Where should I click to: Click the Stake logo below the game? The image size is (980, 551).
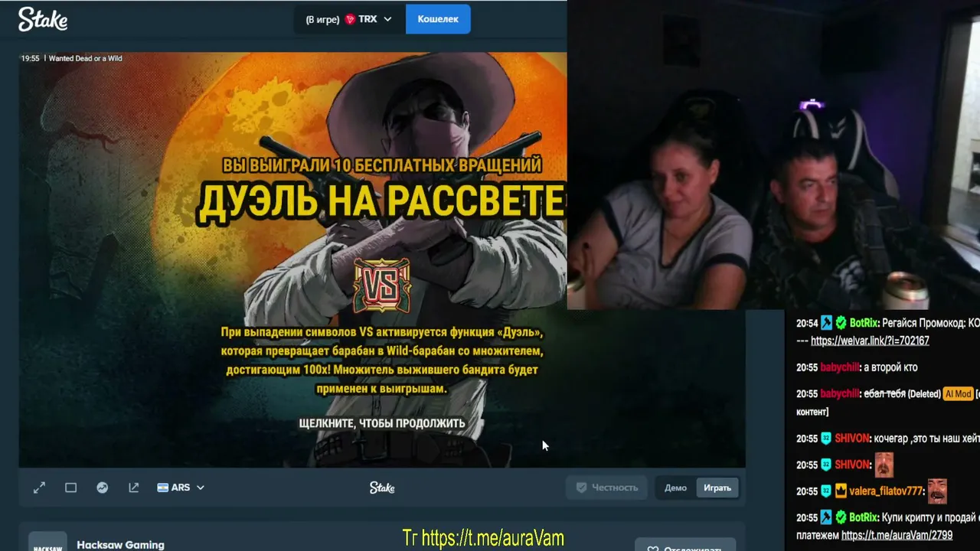coord(382,487)
